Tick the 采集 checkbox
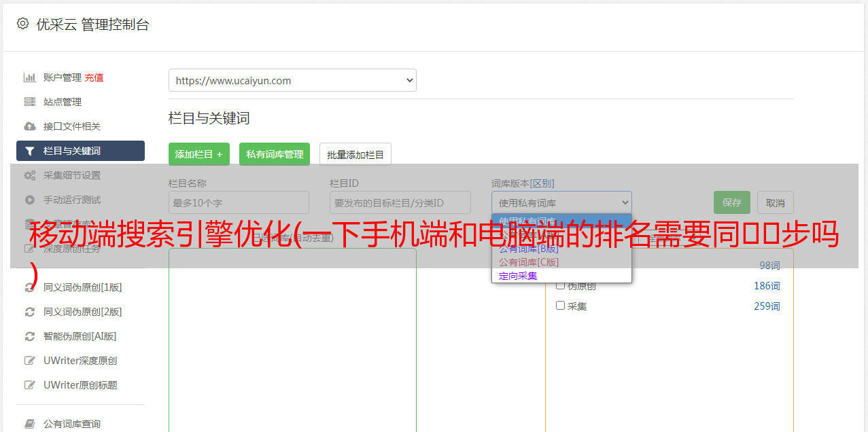Image resolution: width=868 pixels, height=432 pixels. click(x=561, y=306)
